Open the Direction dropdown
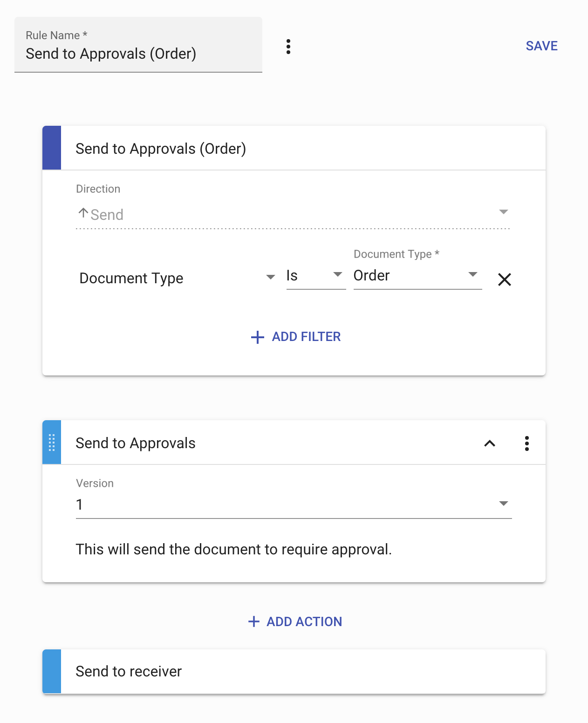Screen dimensions: 588x723 pyautogui.click(x=504, y=212)
